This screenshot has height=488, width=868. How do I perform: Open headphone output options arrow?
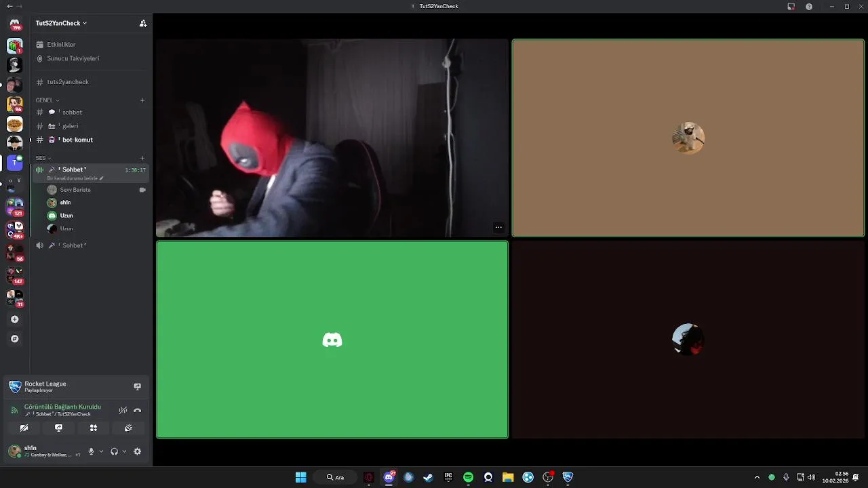tap(124, 451)
